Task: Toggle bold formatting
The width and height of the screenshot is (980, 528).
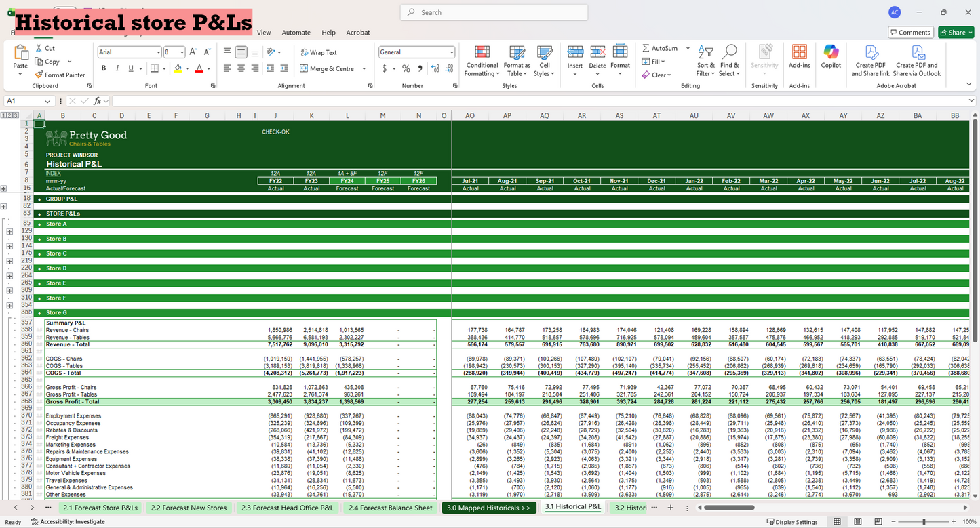Action: (103, 68)
